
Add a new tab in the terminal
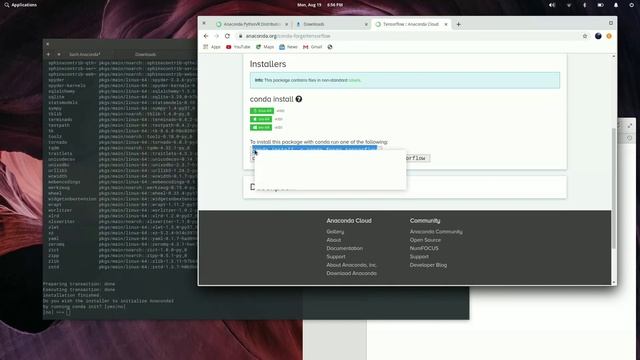(x=48, y=54)
